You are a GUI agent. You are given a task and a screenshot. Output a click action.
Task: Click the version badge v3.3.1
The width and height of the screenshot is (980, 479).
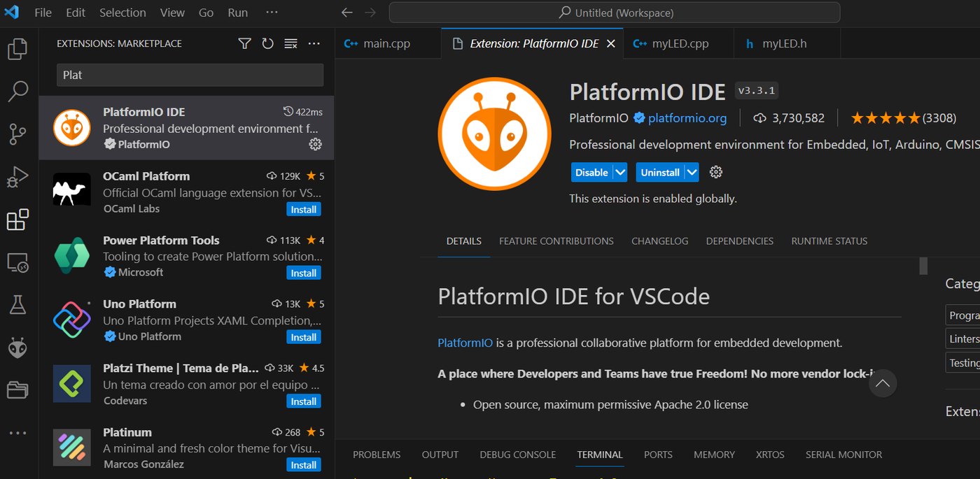coord(757,91)
